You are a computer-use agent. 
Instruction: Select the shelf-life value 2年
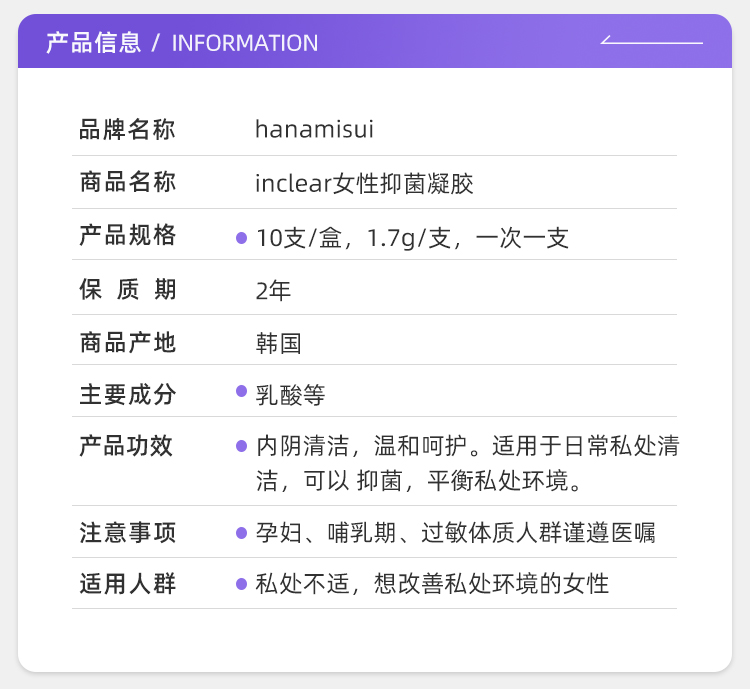pyautogui.click(x=273, y=290)
